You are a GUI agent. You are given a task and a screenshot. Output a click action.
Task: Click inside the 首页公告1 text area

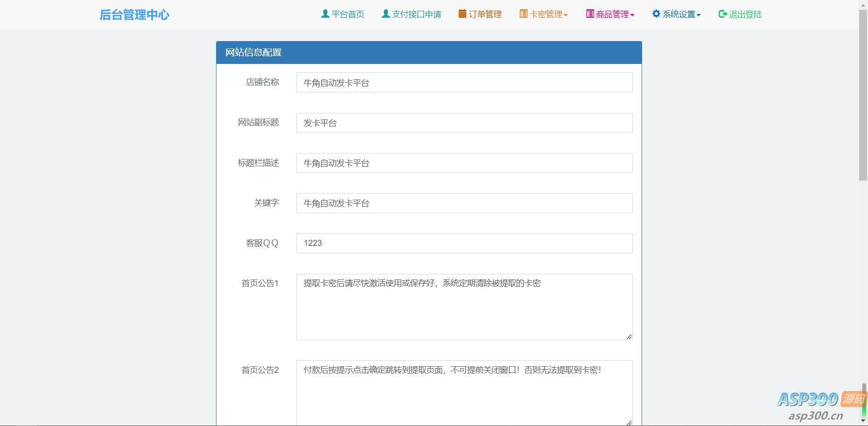coord(464,307)
